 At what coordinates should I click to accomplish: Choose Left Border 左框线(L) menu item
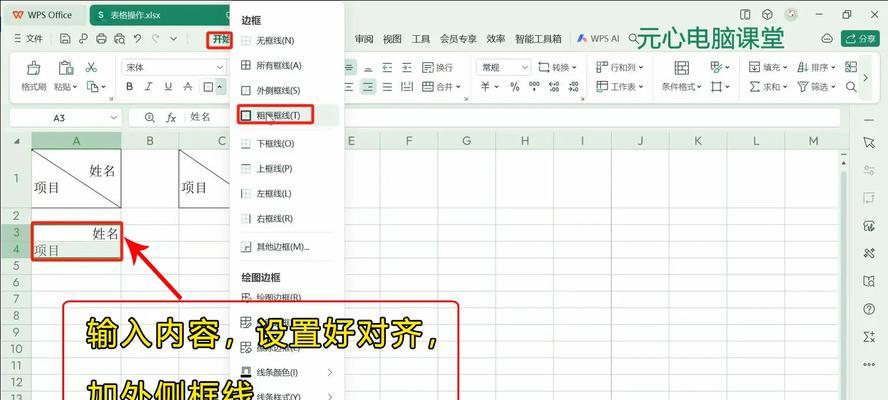(287, 194)
